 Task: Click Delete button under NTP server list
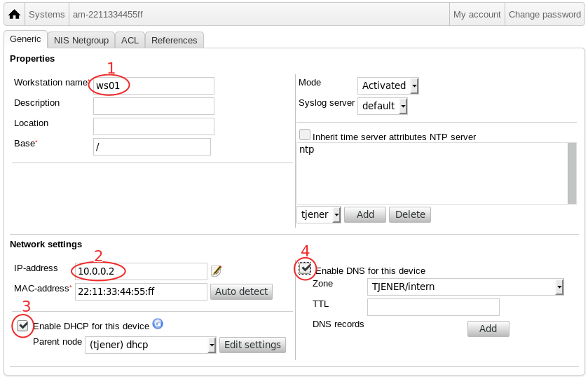(410, 214)
